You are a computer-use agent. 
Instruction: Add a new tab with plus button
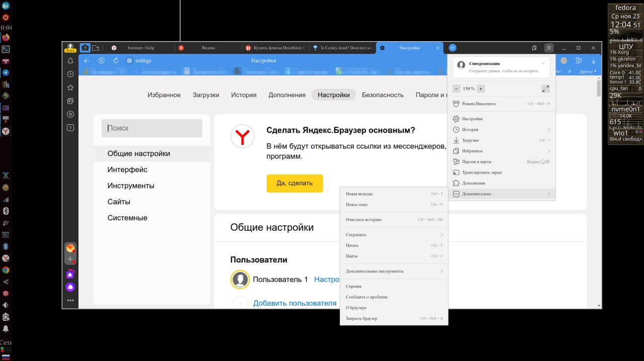(x=452, y=48)
